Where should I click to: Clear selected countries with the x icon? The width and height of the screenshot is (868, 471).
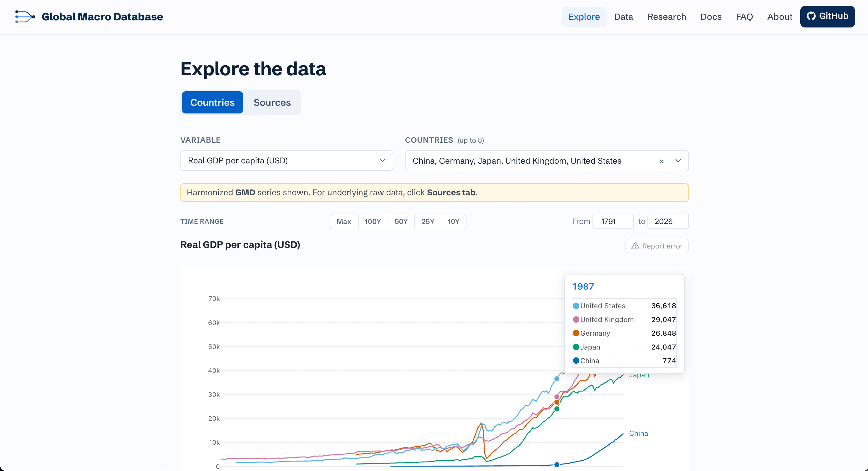661,161
